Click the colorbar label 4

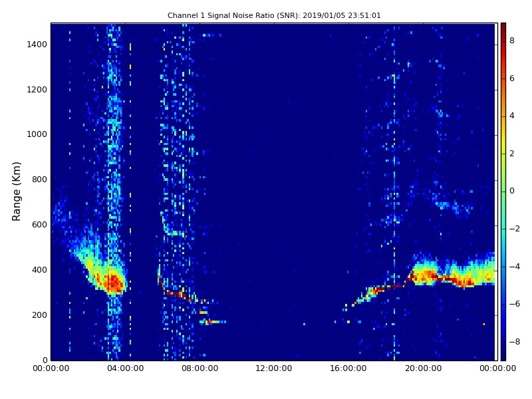coord(512,116)
